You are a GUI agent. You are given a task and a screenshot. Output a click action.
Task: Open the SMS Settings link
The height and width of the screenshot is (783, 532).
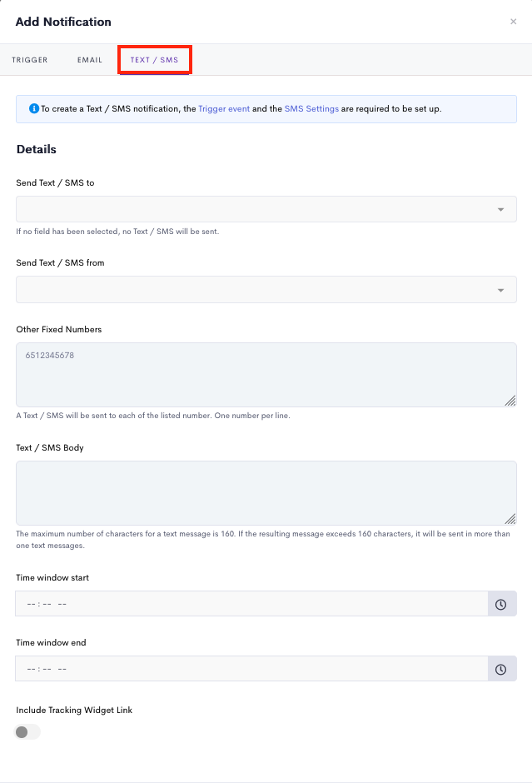[x=311, y=109]
